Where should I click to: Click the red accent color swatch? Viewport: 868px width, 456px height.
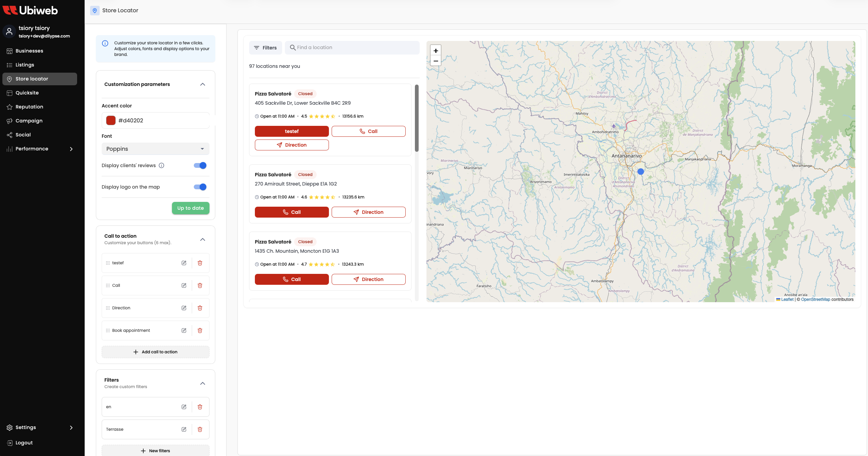pyautogui.click(x=111, y=120)
